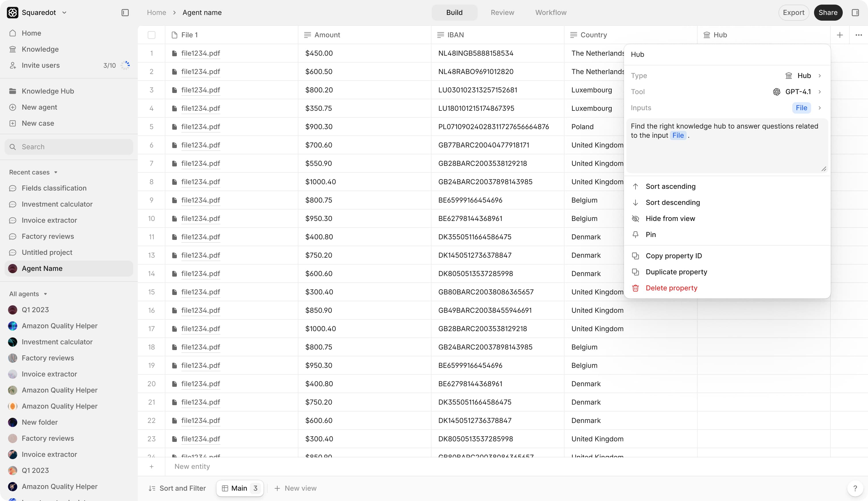Viewport: 868px width, 501px height.
Task: Switch to the Review tab
Action: pyautogui.click(x=502, y=13)
